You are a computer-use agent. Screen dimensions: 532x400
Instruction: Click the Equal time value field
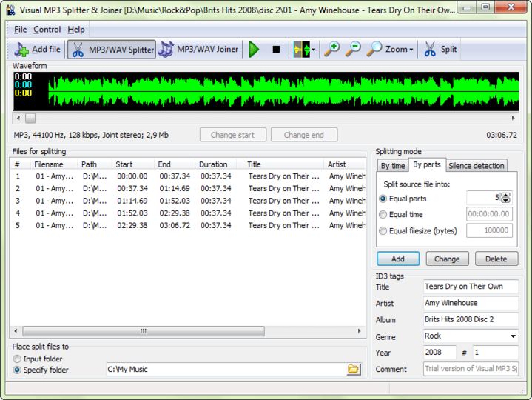[x=489, y=214]
